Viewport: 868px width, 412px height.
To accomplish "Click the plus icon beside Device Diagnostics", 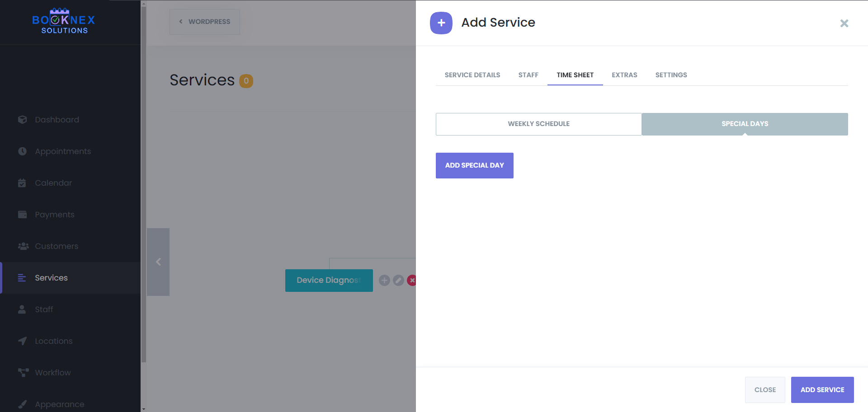I will pos(384,281).
